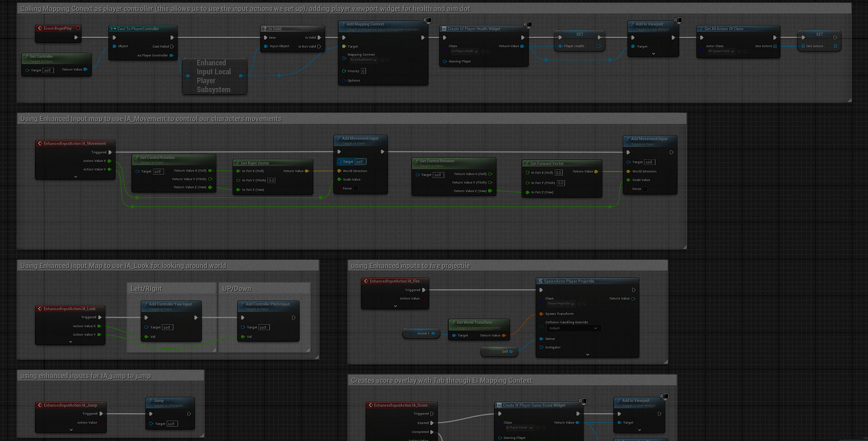
Task: Open the BP Spawn Point Actor Class dropdown
Action: coord(721,52)
